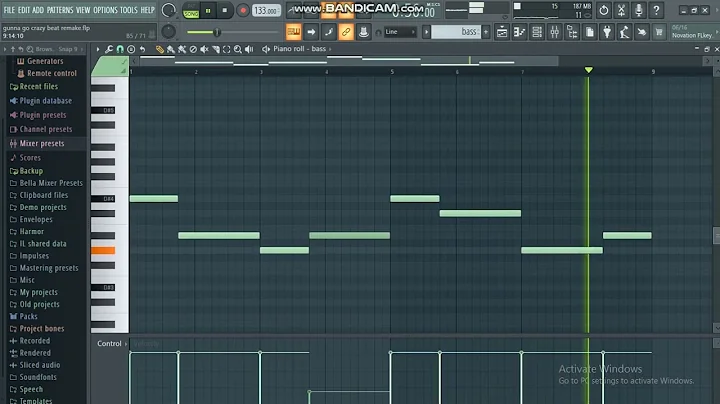Click the main volume knob
The width and height of the screenshot is (720, 404).
click(x=169, y=11)
